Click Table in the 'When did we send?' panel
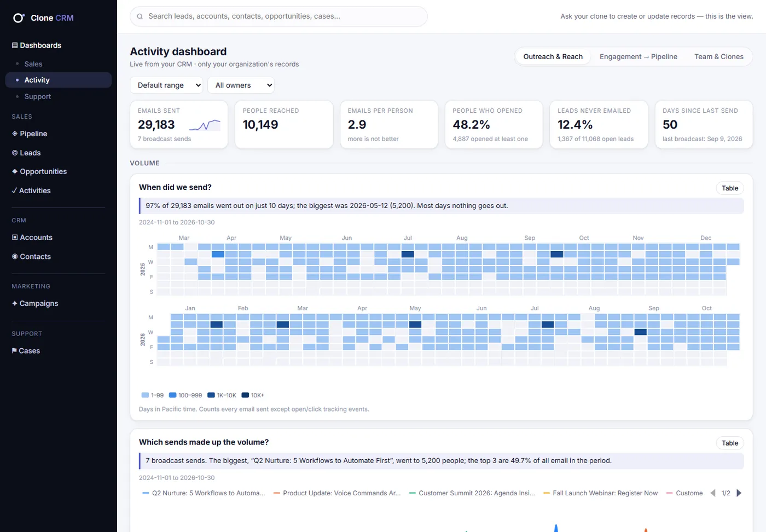The width and height of the screenshot is (766, 532). [x=730, y=188]
